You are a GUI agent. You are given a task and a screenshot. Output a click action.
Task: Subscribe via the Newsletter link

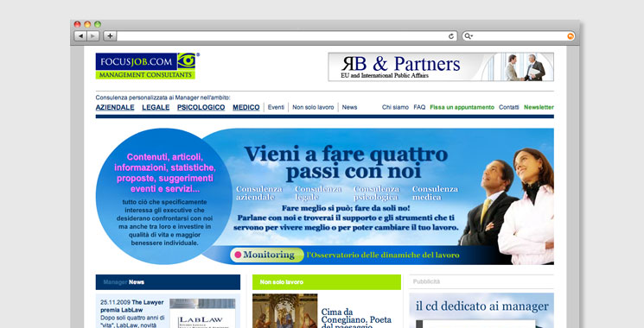539,107
